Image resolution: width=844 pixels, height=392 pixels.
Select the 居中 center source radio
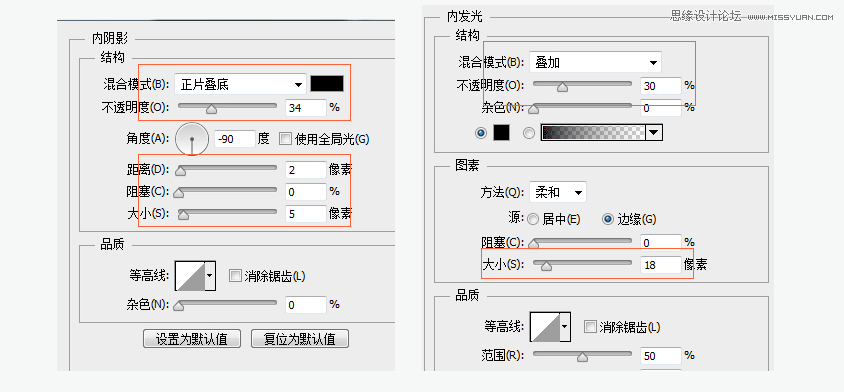[x=533, y=219]
